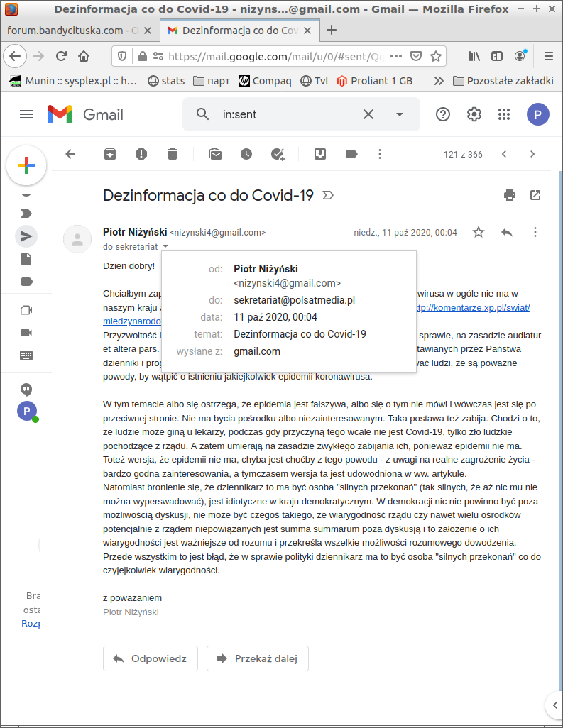Open a new Firefox tab
This screenshot has width=563, height=728.
tap(332, 31)
